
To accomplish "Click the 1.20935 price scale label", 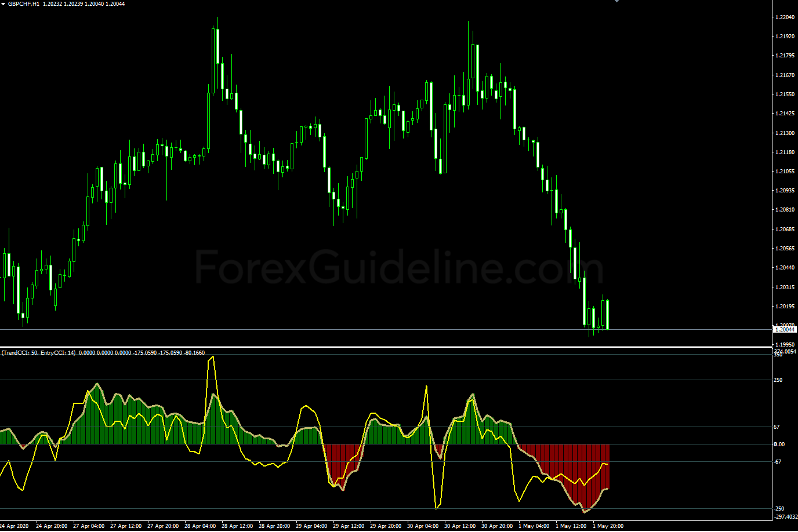I will click(x=785, y=190).
